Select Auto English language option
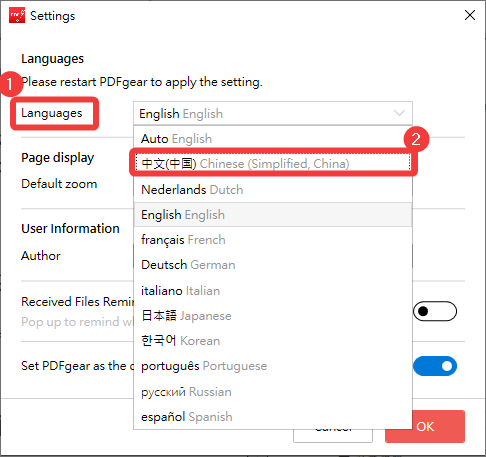 (x=273, y=138)
